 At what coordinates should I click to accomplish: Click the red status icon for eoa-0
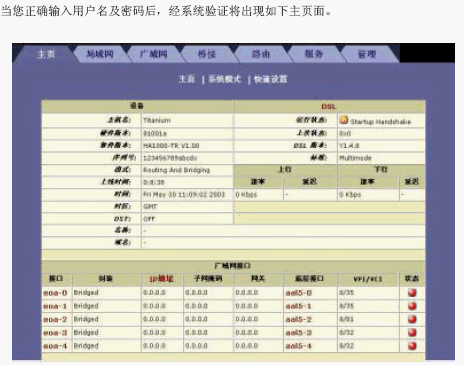coord(412,293)
